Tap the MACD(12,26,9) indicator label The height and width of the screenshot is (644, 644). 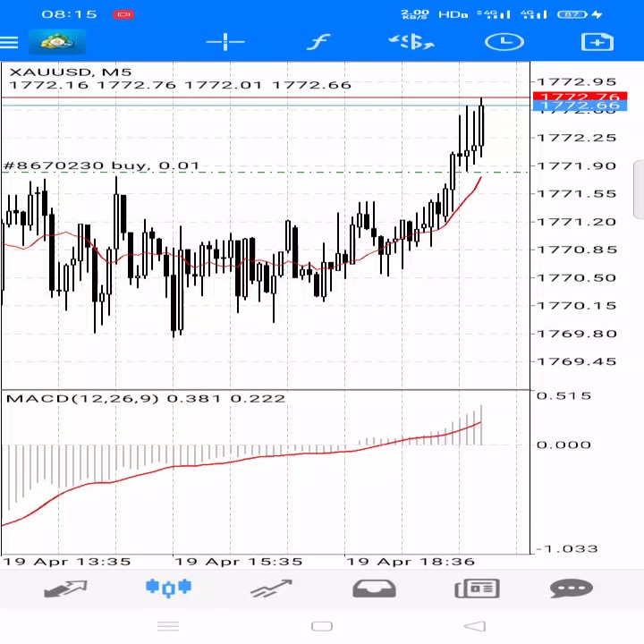click(82, 398)
